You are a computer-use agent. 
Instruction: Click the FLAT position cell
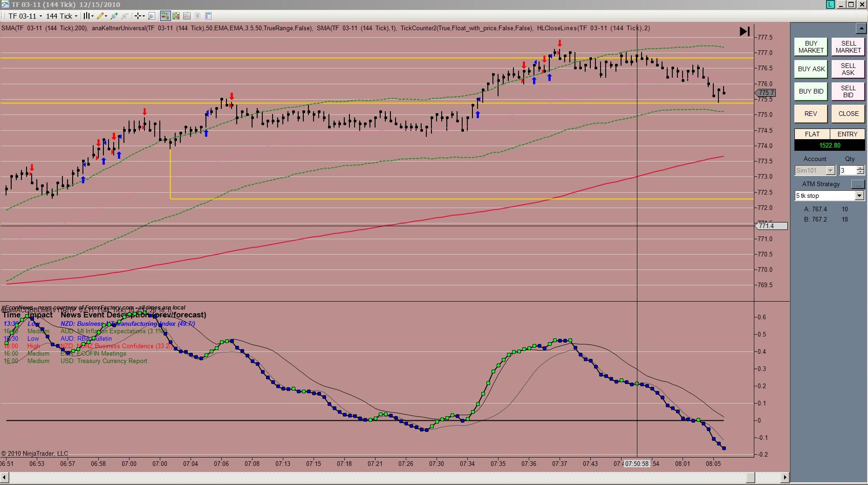812,134
